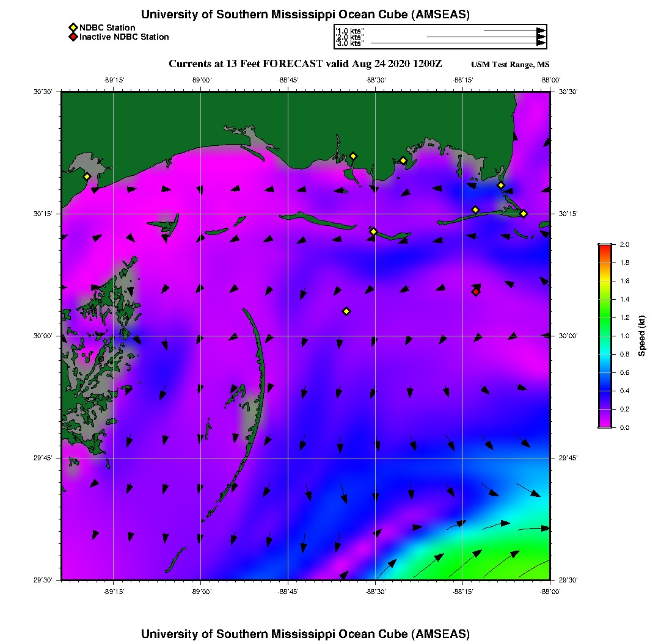
Task: Click the "0.2" colorbar tick label
Action: [x=624, y=410]
